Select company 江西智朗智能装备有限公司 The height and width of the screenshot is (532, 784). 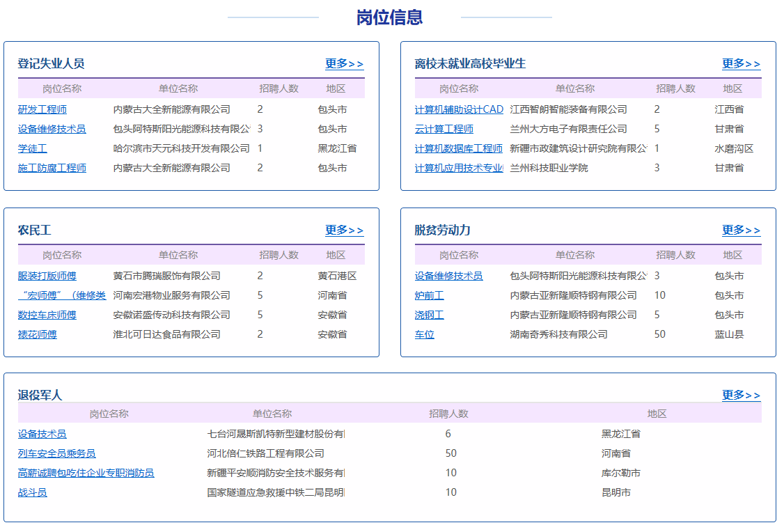[x=568, y=109]
